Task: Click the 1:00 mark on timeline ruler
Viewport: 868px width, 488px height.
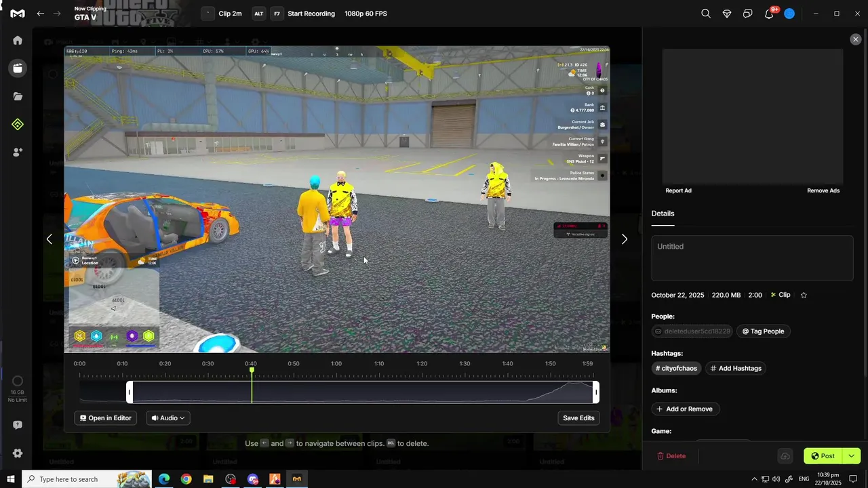Action: tap(336, 364)
